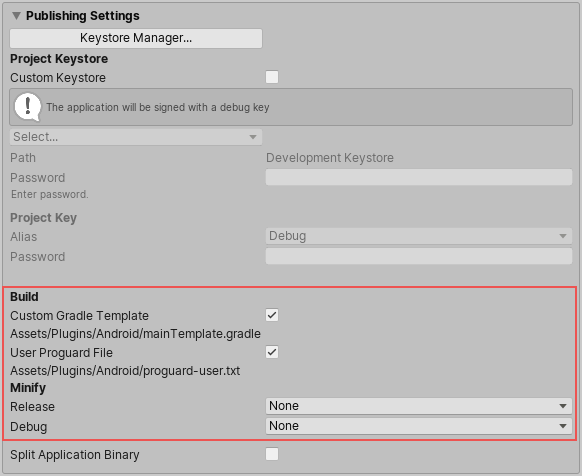Click the Release label under Minify

32,407
